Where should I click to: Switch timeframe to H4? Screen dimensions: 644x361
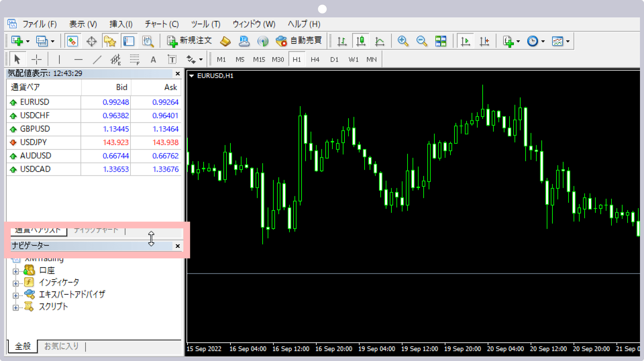[315, 60]
